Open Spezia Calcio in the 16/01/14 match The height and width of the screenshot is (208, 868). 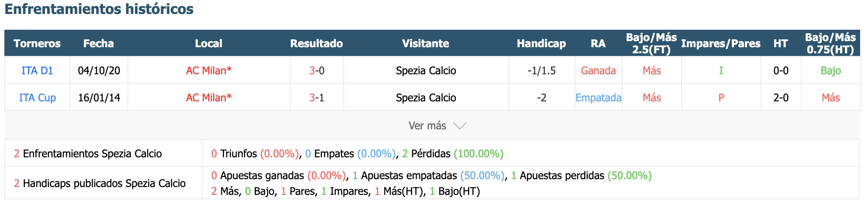426,97
